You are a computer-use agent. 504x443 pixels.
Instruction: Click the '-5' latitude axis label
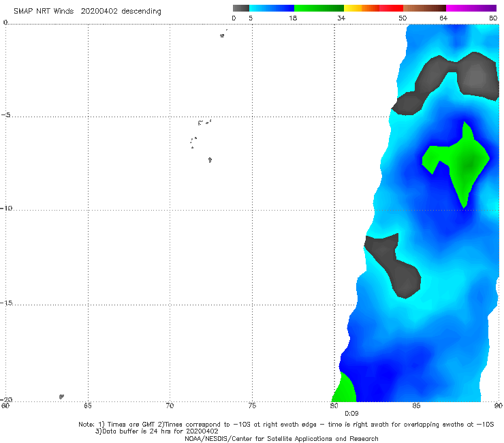(x=6, y=115)
